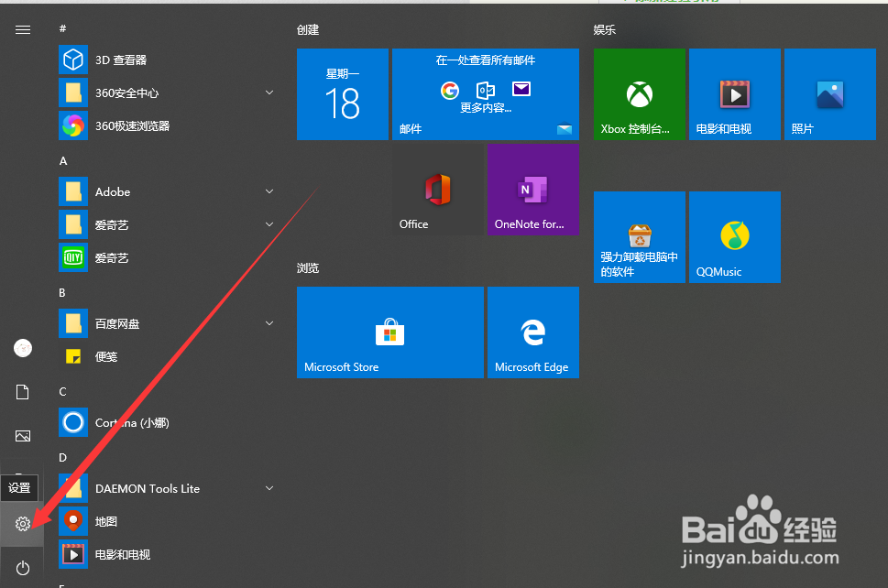This screenshot has width=888, height=588.
Task: Open the 360安全中心 folder
Action: (169, 93)
